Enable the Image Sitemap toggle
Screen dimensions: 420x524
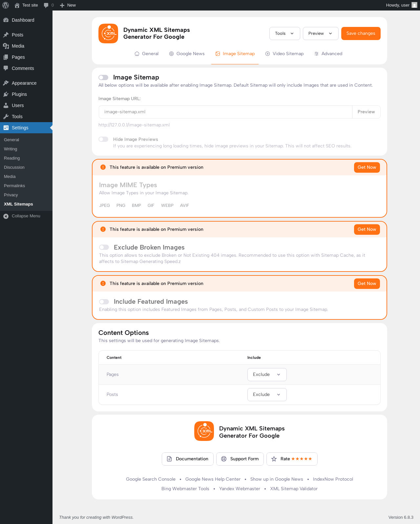pyautogui.click(x=103, y=77)
